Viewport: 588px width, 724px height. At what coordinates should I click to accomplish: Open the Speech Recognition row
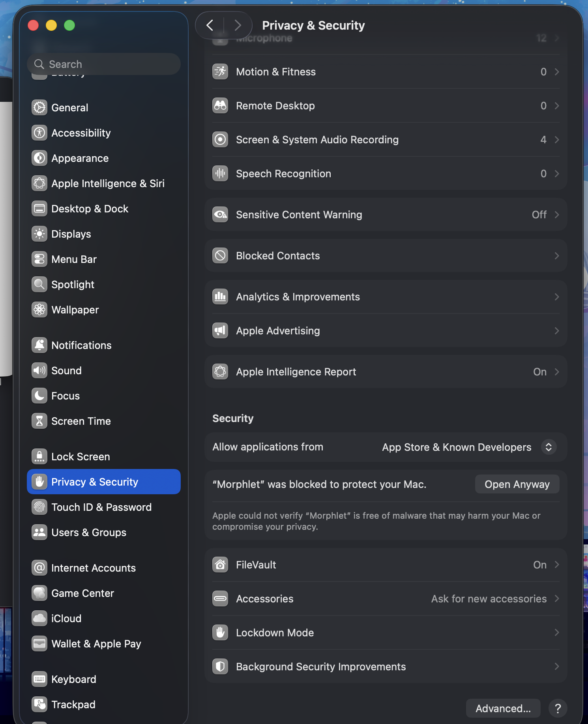(386, 173)
